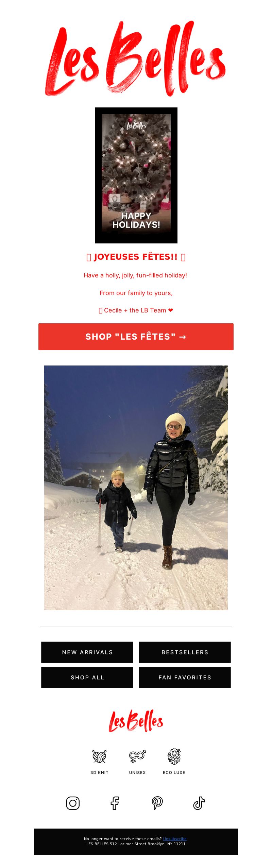Image resolution: width=272 pixels, height=868 pixels.
Task: Open the snowy walk family photo
Action: pyautogui.click(x=136, y=488)
